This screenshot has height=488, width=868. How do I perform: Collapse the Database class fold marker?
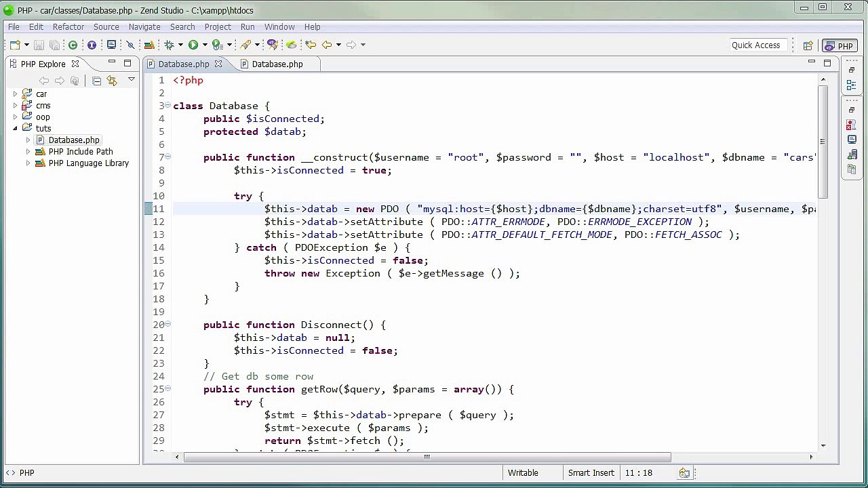[x=167, y=106]
